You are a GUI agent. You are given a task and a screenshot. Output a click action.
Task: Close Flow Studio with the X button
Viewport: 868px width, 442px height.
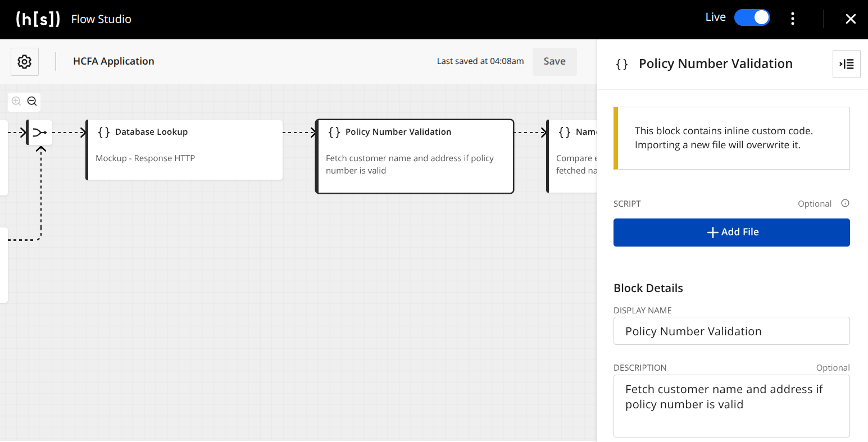851,19
